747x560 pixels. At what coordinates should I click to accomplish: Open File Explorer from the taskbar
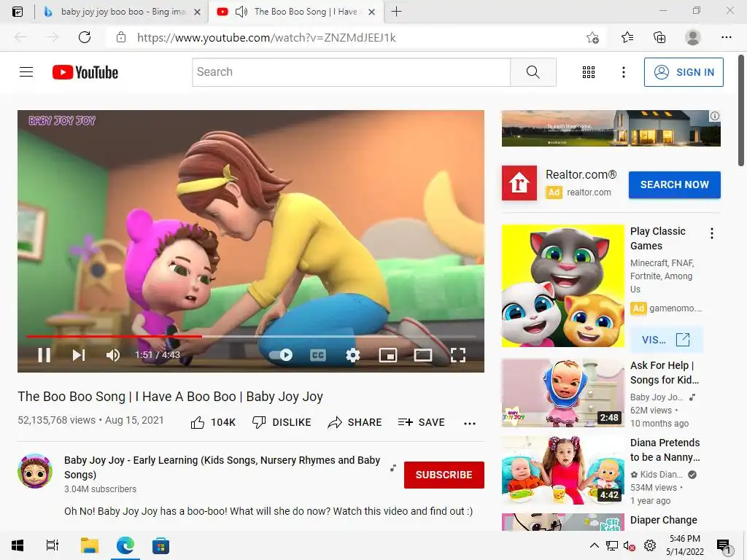[x=89, y=545]
